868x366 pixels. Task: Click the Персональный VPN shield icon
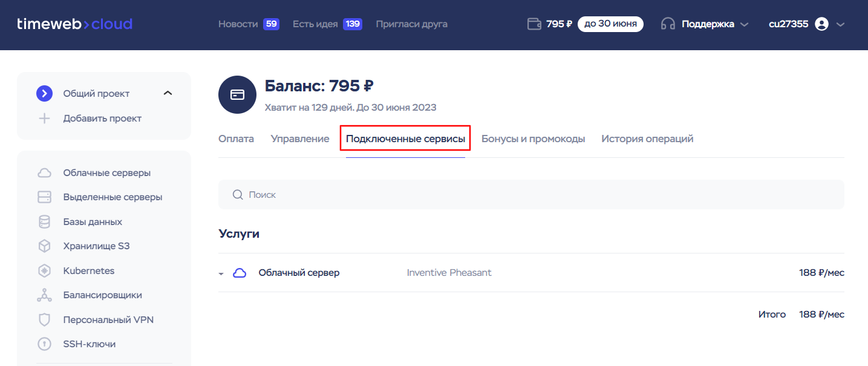point(44,320)
